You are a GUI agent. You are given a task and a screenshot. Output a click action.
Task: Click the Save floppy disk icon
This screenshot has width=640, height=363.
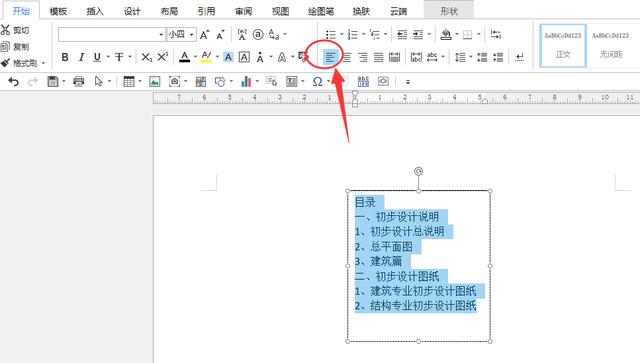click(53, 82)
